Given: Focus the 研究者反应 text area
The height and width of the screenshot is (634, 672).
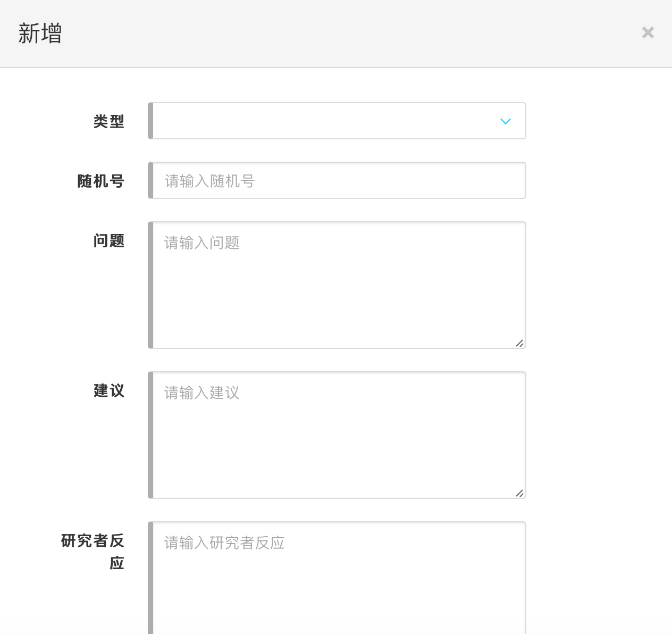Looking at the screenshot, I should [x=338, y=580].
